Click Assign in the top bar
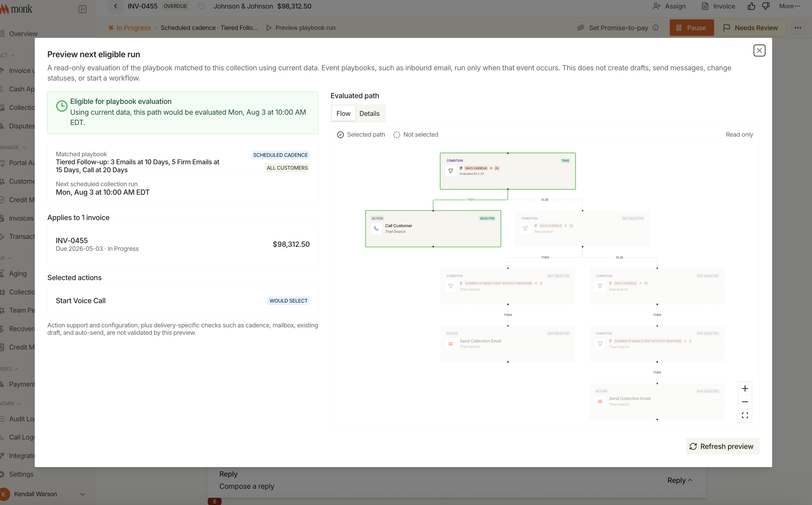 (669, 6)
